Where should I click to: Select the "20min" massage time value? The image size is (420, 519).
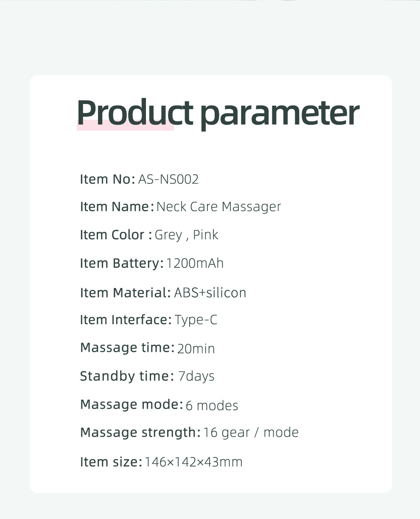tap(196, 349)
